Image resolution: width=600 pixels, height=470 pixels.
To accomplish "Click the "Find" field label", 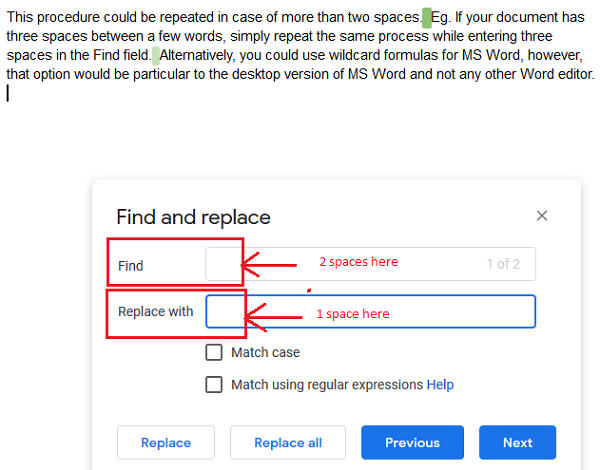I will (131, 266).
